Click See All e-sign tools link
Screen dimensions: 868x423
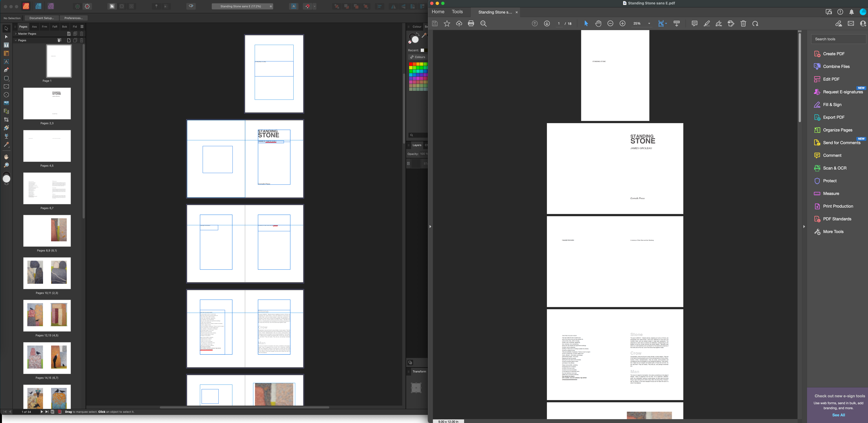(x=838, y=415)
